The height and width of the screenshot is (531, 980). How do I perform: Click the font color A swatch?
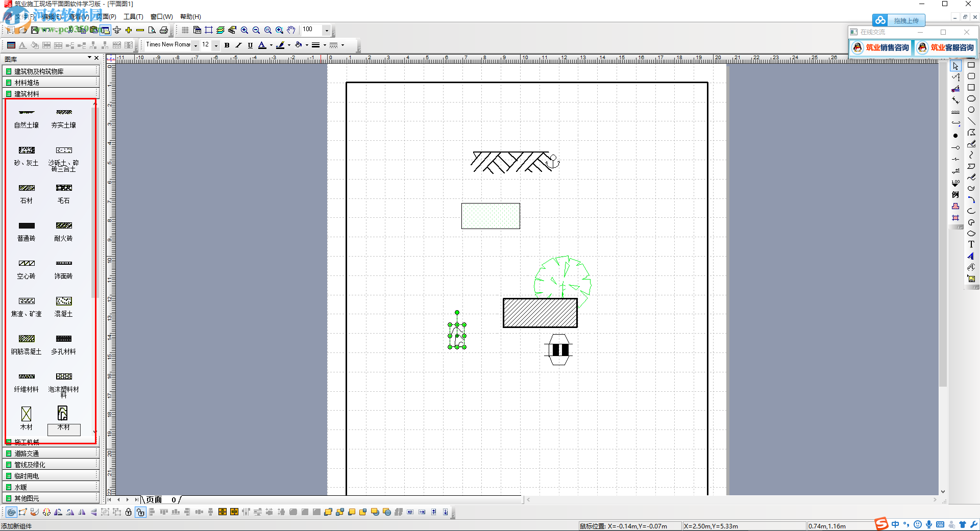(262, 45)
